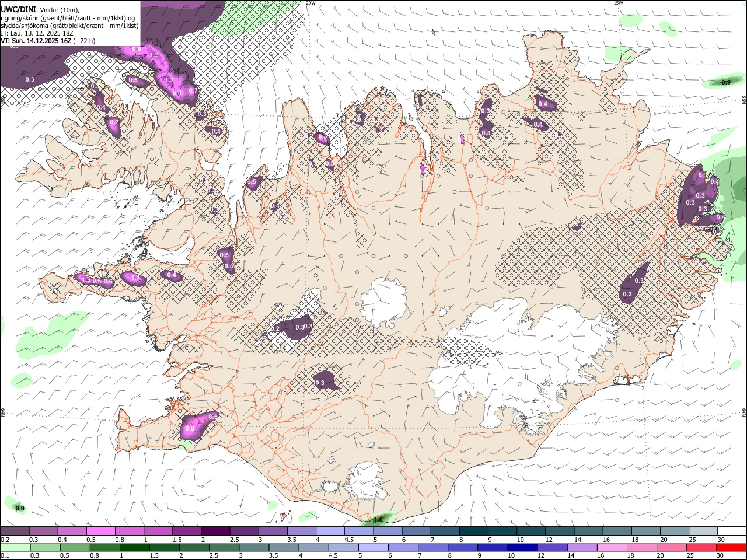The image size is (747, 560).
Task: Click the '0.3' label in the south-central purple patch
Action: [319, 383]
